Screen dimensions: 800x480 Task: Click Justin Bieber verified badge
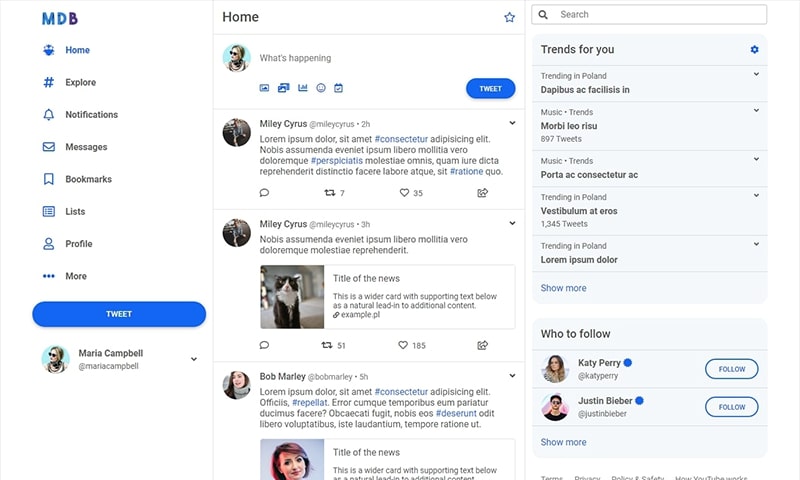tap(639, 400)
